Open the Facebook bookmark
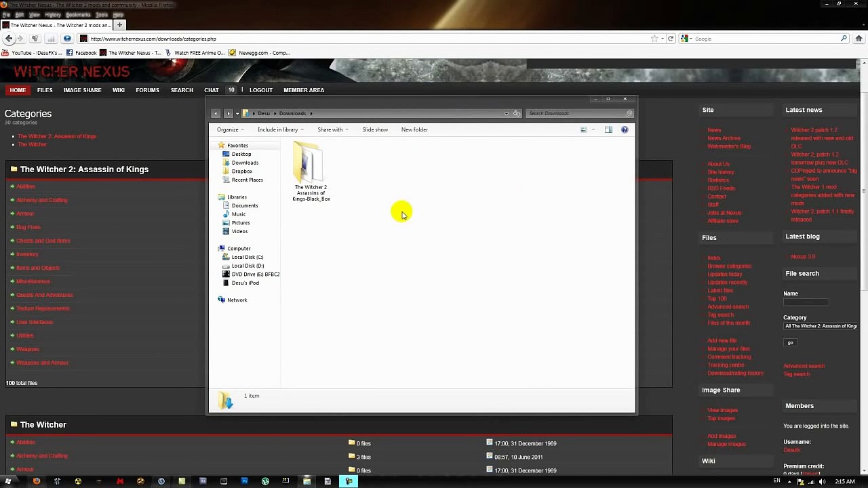Image resolution: width=868 pixels, height=488 pixels. click(81, 53)
